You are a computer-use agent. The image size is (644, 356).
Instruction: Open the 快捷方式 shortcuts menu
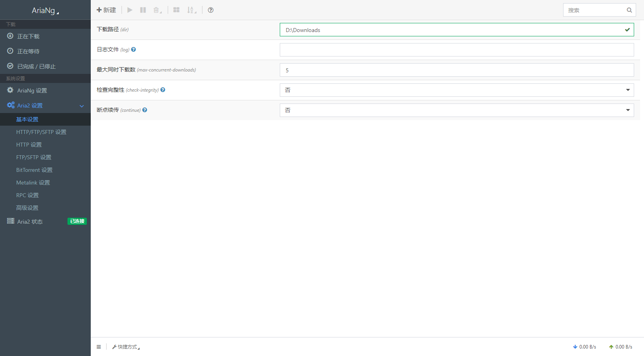tap(126, 347)
